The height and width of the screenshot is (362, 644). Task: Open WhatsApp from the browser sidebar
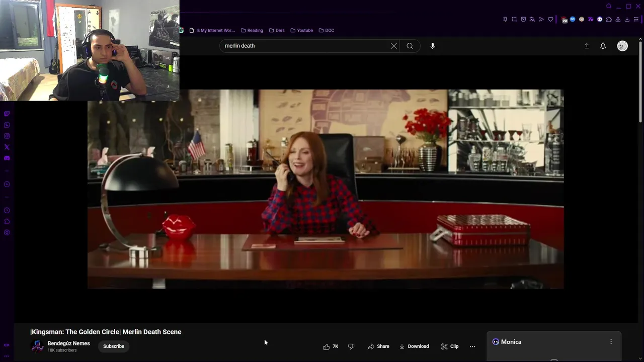tap(7, 125)
